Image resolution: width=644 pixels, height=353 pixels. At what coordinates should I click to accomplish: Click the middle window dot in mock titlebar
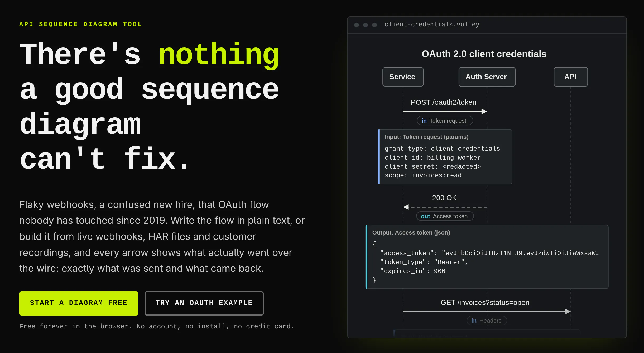[x=366, y=25]
